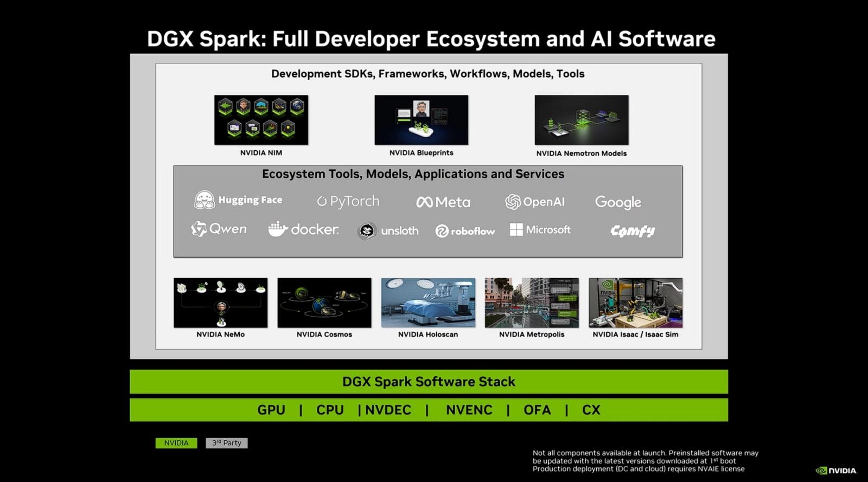The width and height of the screenshot is (868, 482).
Task: Select the Qwen logo
Action: pos(219,229)
